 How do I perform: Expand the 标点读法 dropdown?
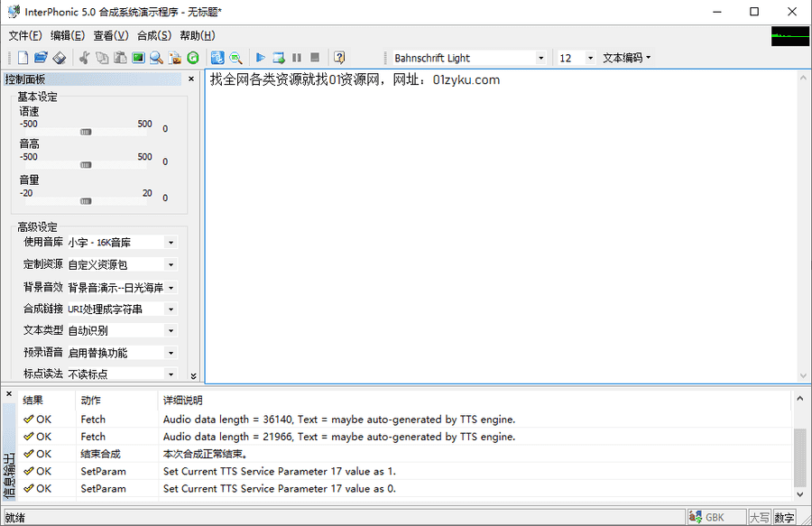pos(171,374)
